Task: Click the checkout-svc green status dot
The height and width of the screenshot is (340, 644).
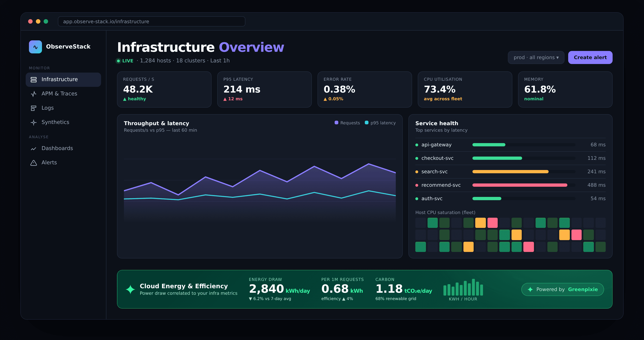Action: [417, 158]
